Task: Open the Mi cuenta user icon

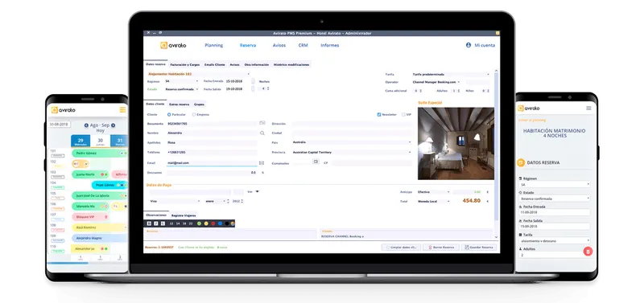Action: [469, 45]
